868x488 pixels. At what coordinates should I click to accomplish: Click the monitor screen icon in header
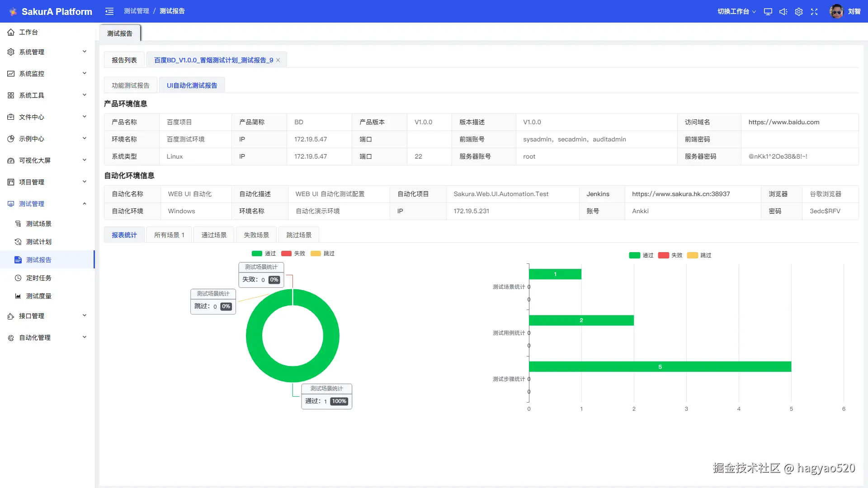pos(768,12)
